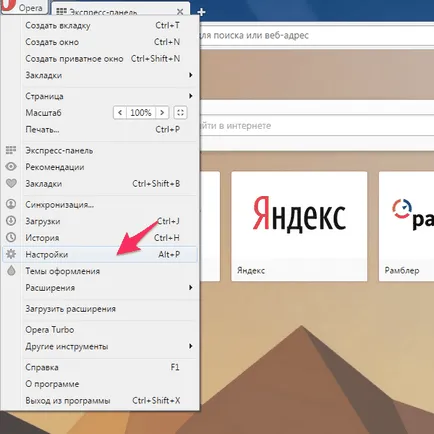Choose Создать вкладку menu entry

pyautogui.click(x=100, y=25)
